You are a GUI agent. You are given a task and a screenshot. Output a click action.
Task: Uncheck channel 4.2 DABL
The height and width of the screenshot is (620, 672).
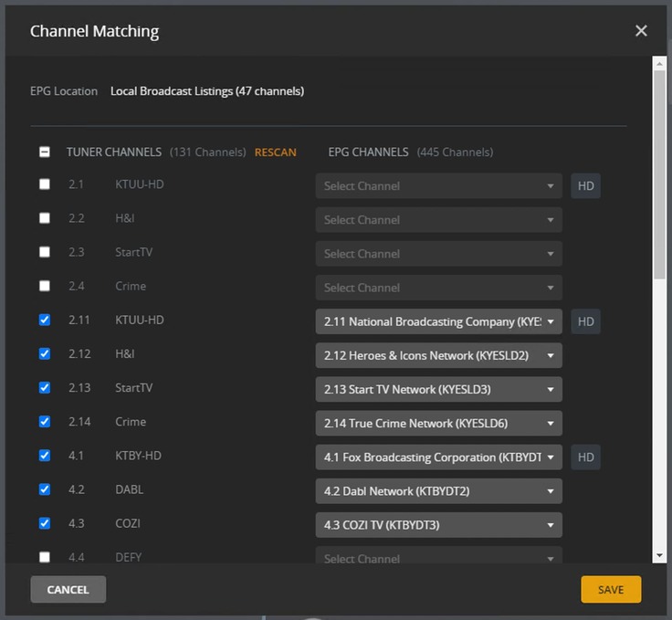[x=45, y=489]
